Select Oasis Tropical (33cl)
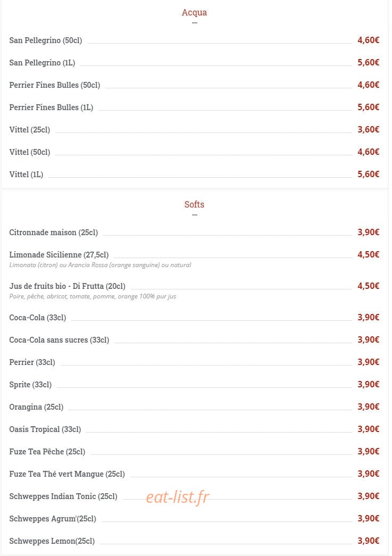 coord(45,429)
